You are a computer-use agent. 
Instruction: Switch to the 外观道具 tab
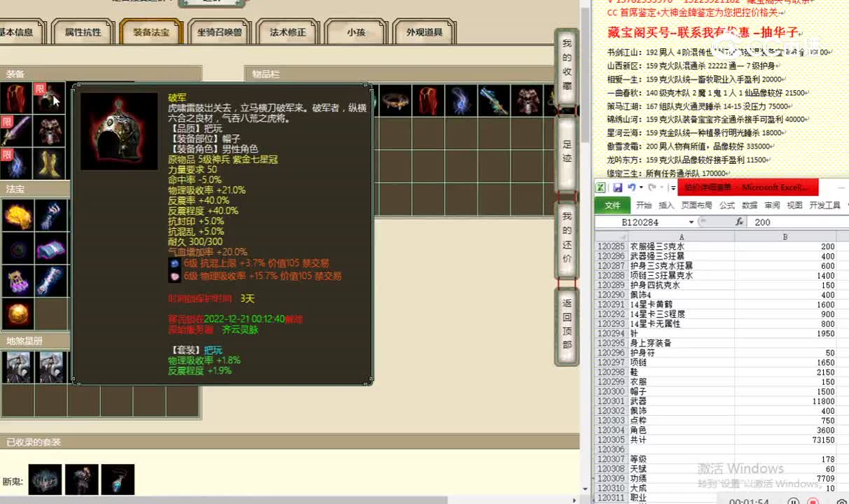point(424,32)
